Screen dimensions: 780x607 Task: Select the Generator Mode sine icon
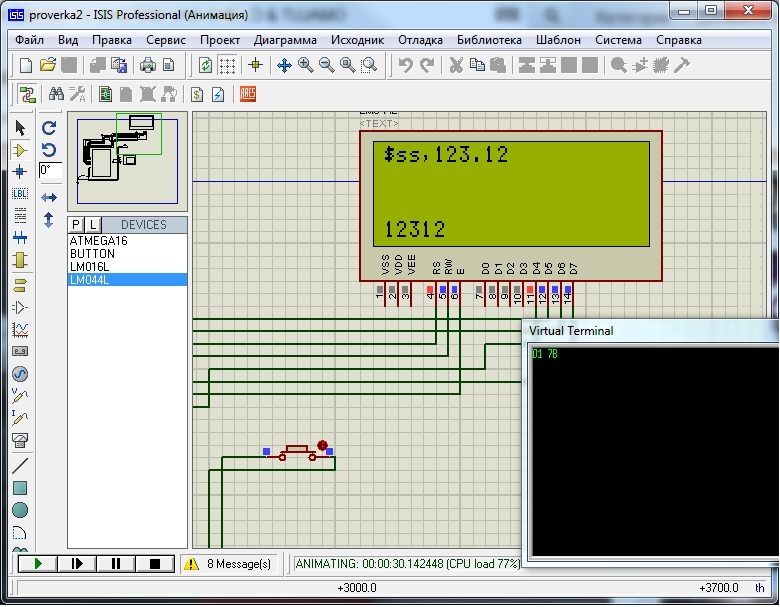click(x=20, y=373)
